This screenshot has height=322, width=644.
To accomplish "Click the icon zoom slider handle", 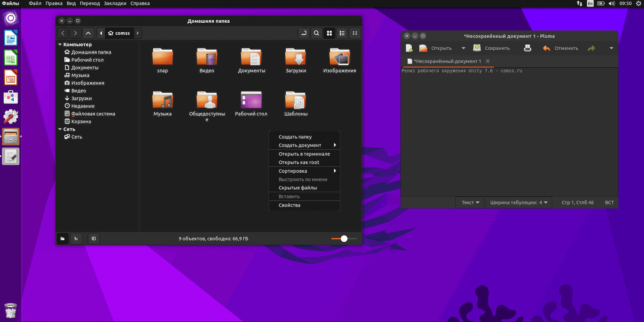I will pyautogui.click(x=344, y=239).
